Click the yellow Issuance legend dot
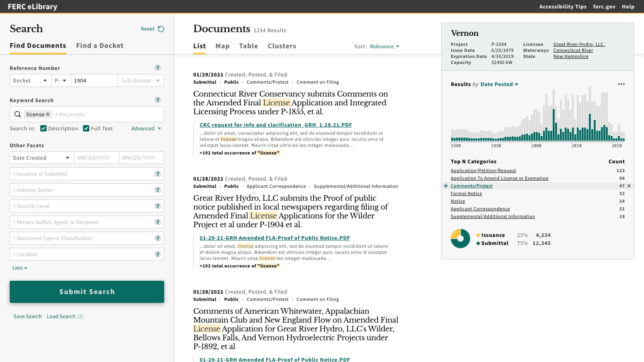This screenshot has height=362, width=644. coord(478,235)
